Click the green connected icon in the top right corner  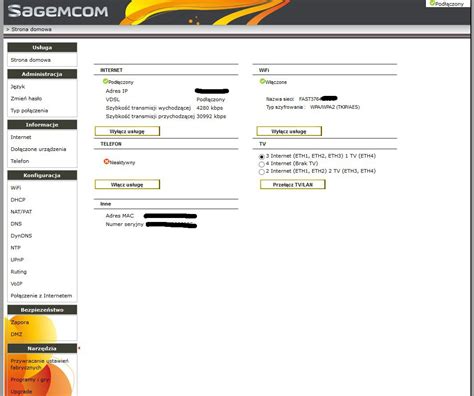point(432,3)
